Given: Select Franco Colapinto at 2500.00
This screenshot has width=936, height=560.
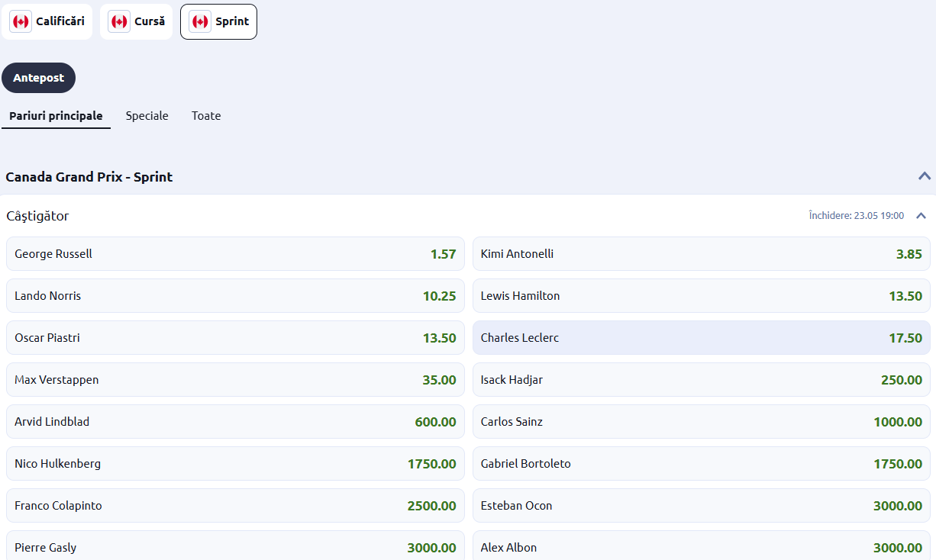Looking at the screenshot, I should pos(235,506).
